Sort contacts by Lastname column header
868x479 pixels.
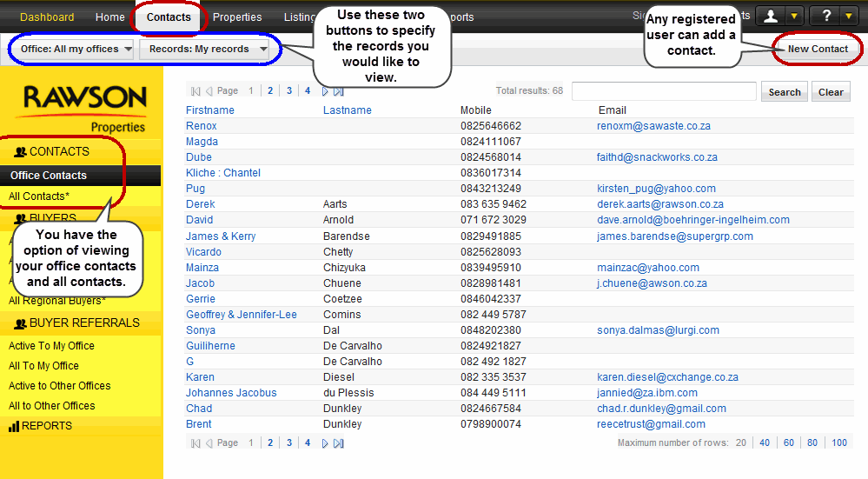(347, 110)
